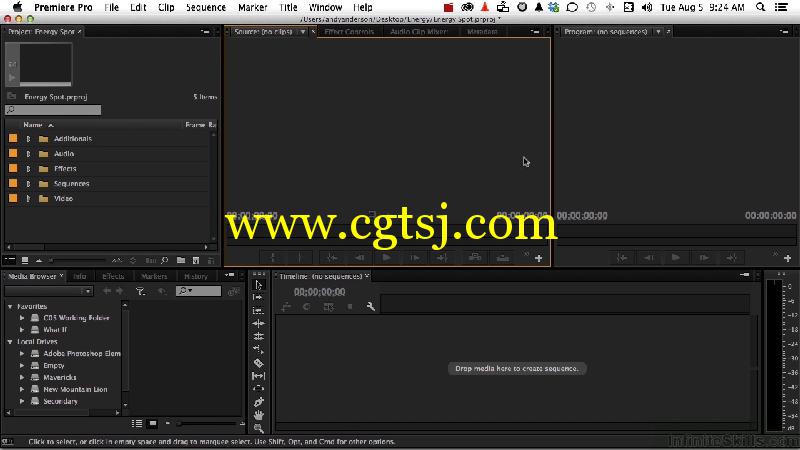Switch to the History tab
The width and height of the screenshot is (800, 450).
pyautogui.click(x=196, y=276)
